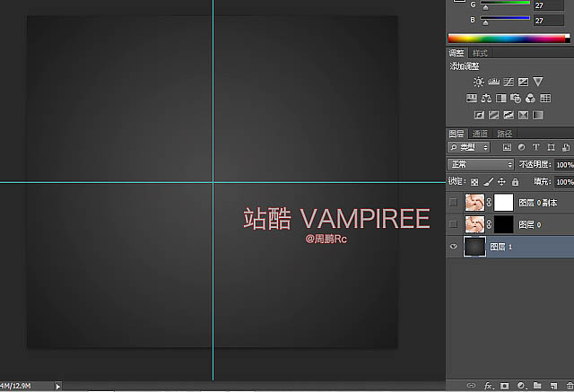
Task: Hide the 图层 1 layer
Action: tap(453, 247)
